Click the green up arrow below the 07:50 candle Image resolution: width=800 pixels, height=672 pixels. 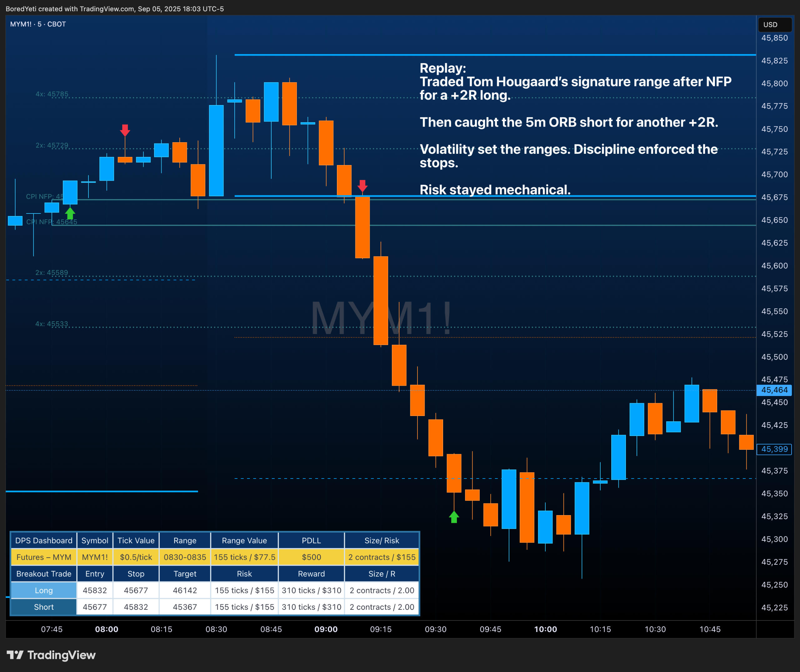[70, 213]
